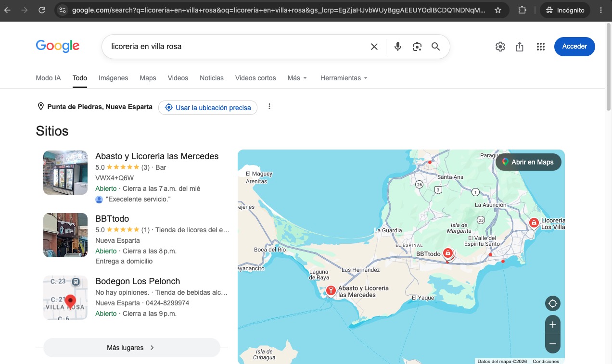This screenshot has height=364, width=612.
Task: Bookmark this page with the star icon
Action: point(498,10)
